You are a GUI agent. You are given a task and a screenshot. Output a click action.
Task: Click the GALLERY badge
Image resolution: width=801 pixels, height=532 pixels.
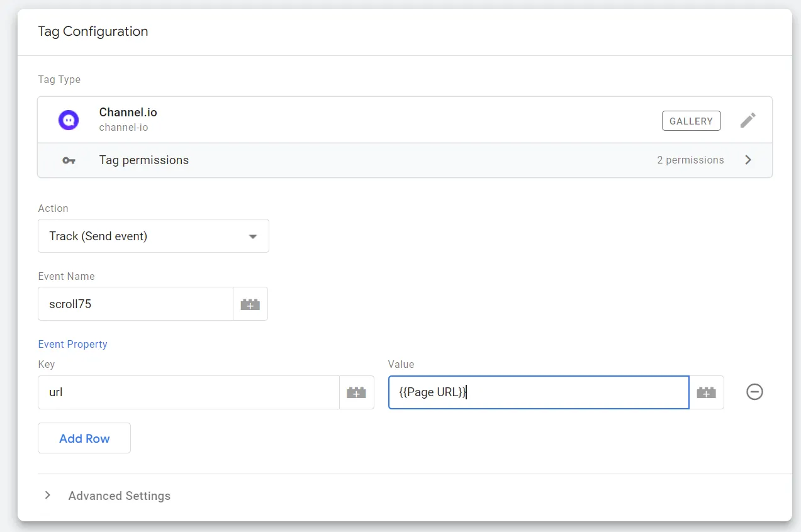click(x=691, y=121)
